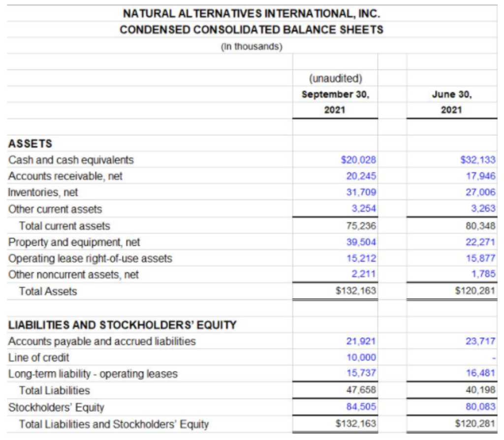Select accounts receivable value 17,946

(480, 176)
